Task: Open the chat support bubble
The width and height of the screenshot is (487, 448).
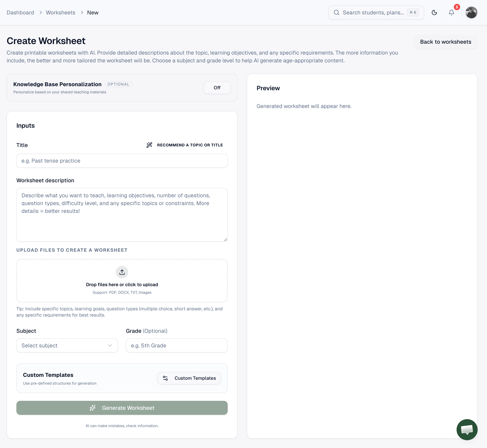Action: coord(467,429)
